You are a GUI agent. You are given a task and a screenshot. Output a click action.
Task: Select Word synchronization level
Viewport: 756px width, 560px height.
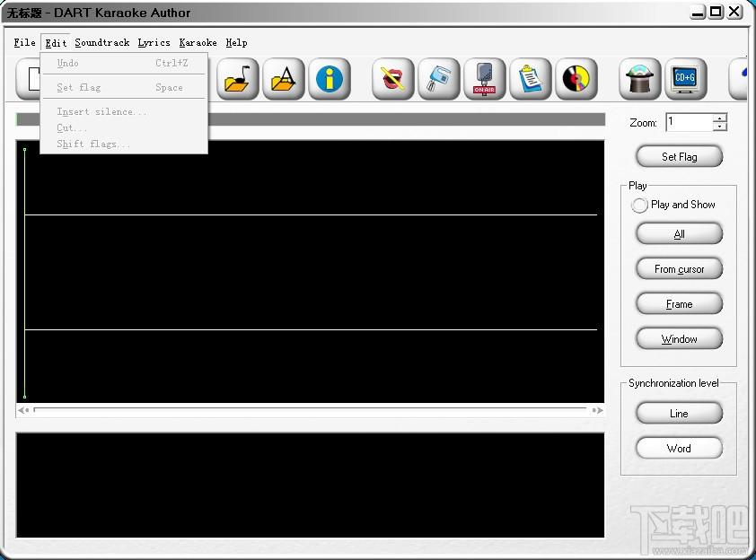click(680, 448)
